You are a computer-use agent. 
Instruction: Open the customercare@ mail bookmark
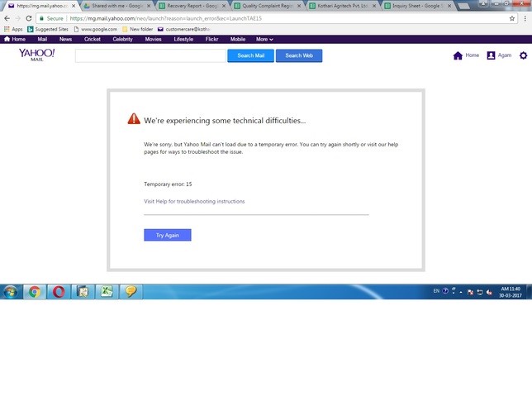183,29
